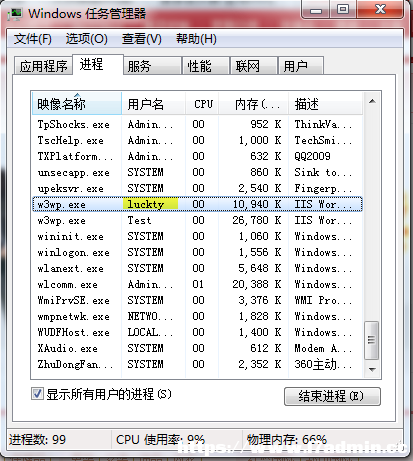The image size is (413, 461).
Task: Click the vertical scrollbar thumb
Action: tap(372, 340)
